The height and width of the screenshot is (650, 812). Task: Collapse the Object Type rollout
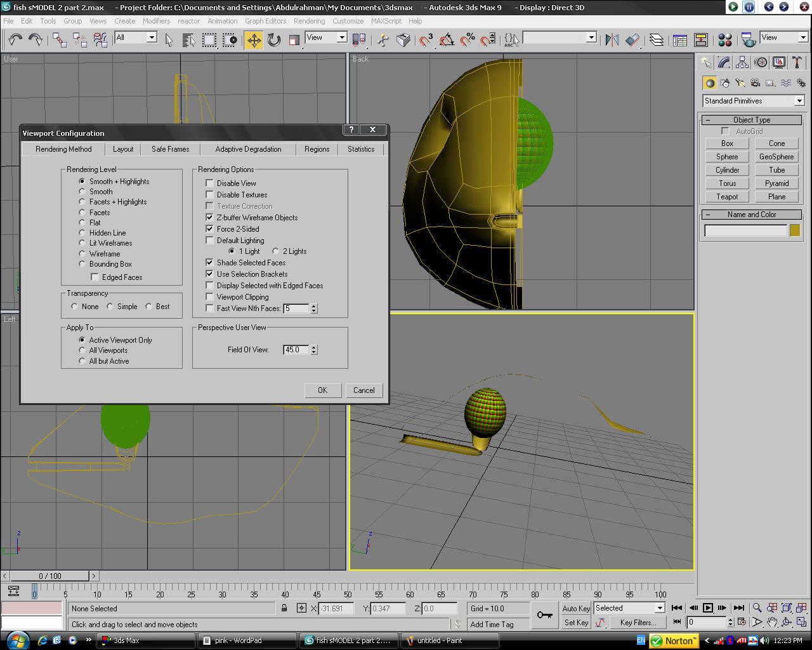pyautogui.click(x=752, y=120)
